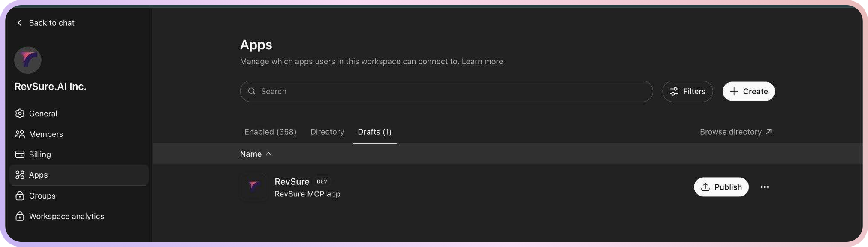Click the DEV badge next to RevSure
The height and width of the screenshot is (247, 868).
(x=322, y=181)
